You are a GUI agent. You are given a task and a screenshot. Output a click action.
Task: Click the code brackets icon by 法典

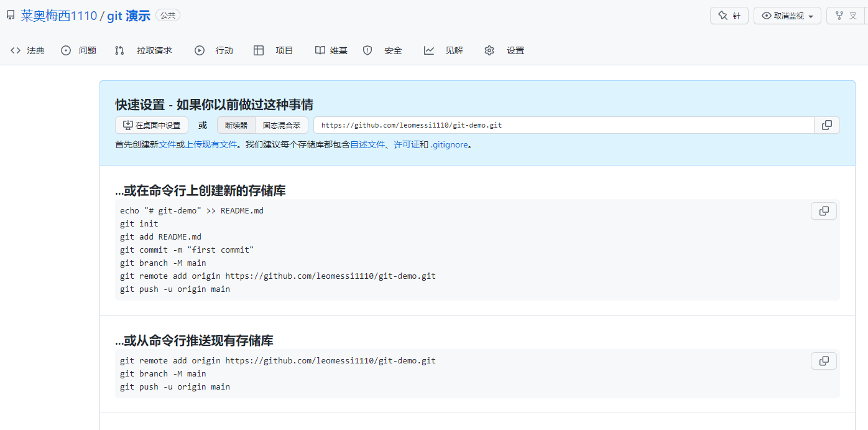(x=16, y=50)
